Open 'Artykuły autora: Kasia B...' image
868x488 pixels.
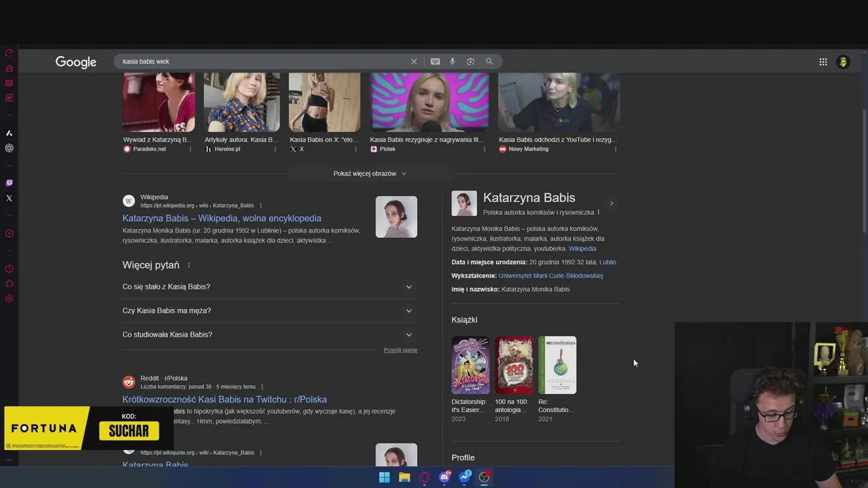point(241,102)
